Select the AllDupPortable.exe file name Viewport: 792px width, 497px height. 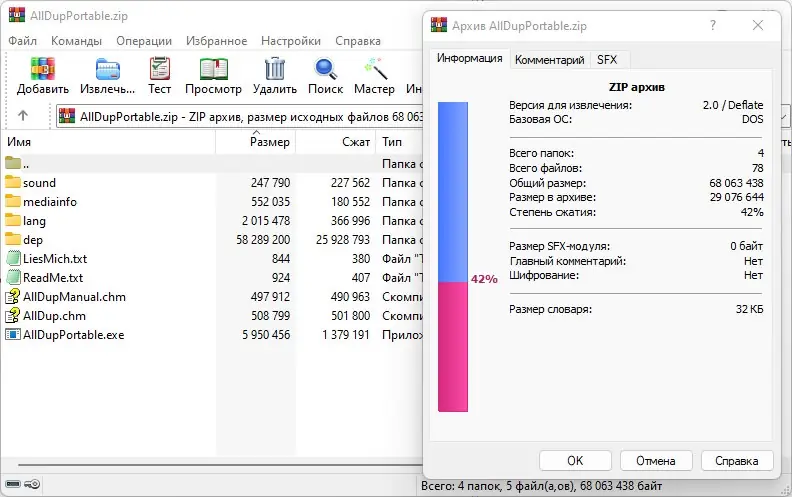coord(73,335)
